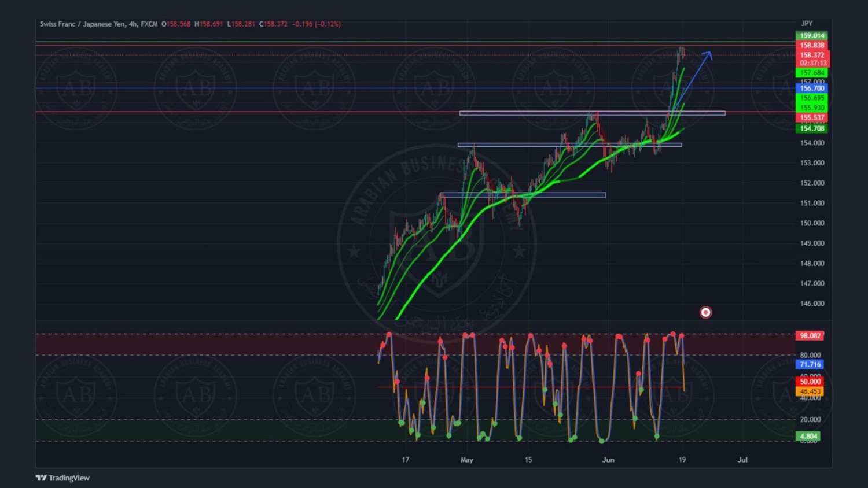This screenshot has width=868, height=488.
Task: Click the JPY currency label above price axis
Action: pos(807,24)
